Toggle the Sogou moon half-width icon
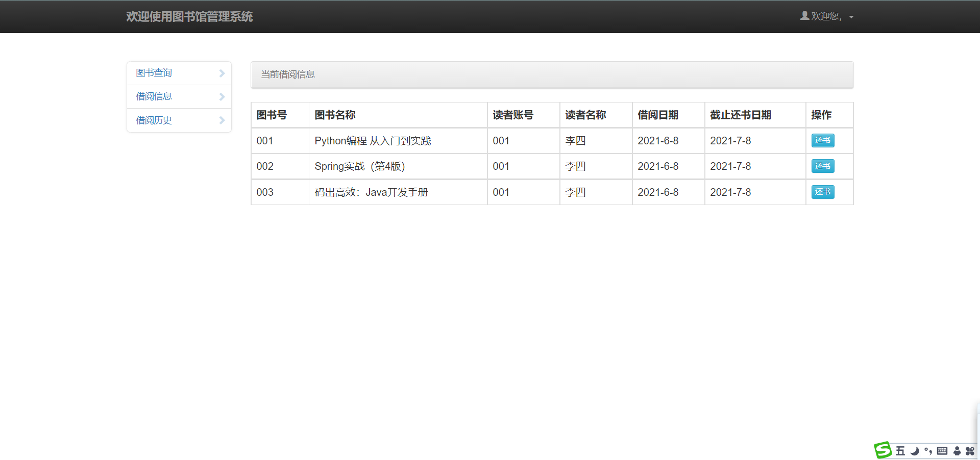 [x=915, y=451]
